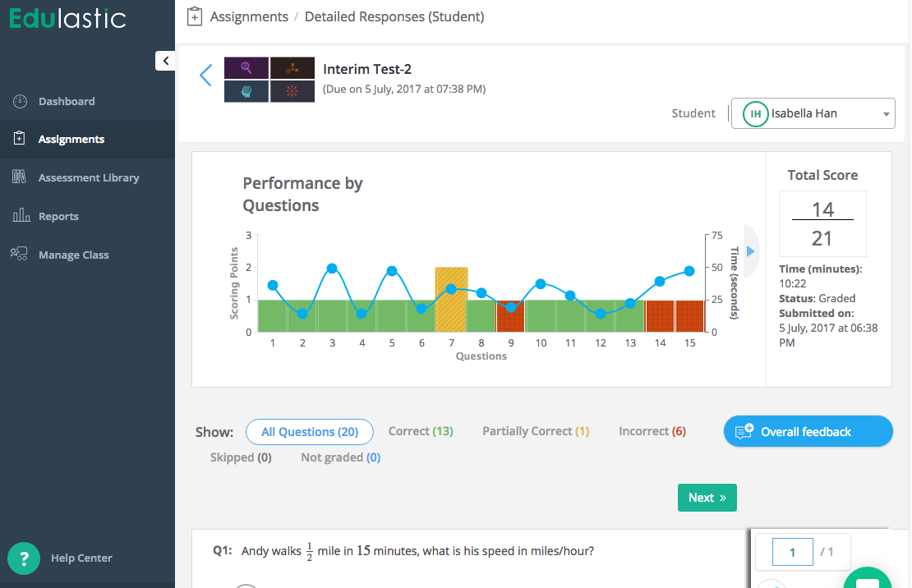The height and width of the screenshot is (588, 912).
Task: Filter by Incorrect (6) answers
Action: click(652, 431)
